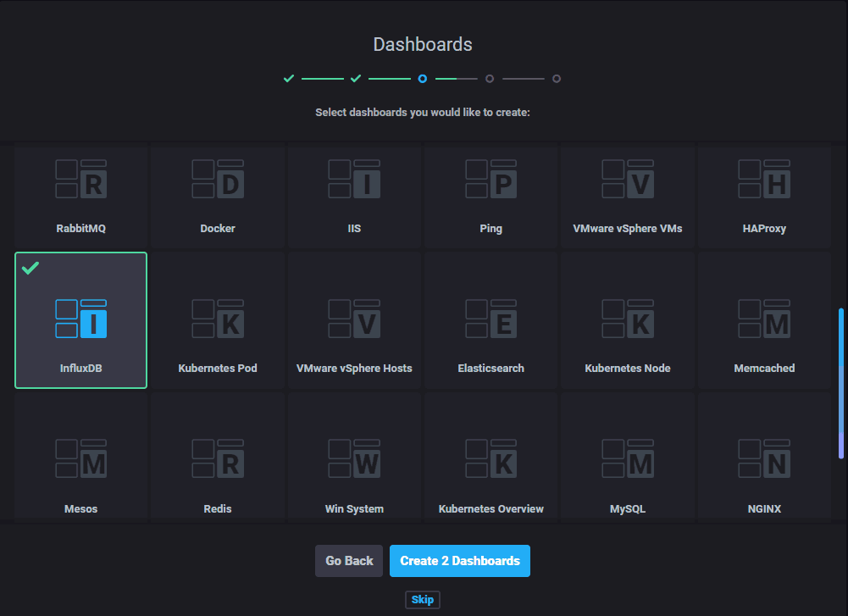Click "Select dashboards you would like to create:" text
The width and height of the screenshot is (848, 616).
(x=423, y=113)
